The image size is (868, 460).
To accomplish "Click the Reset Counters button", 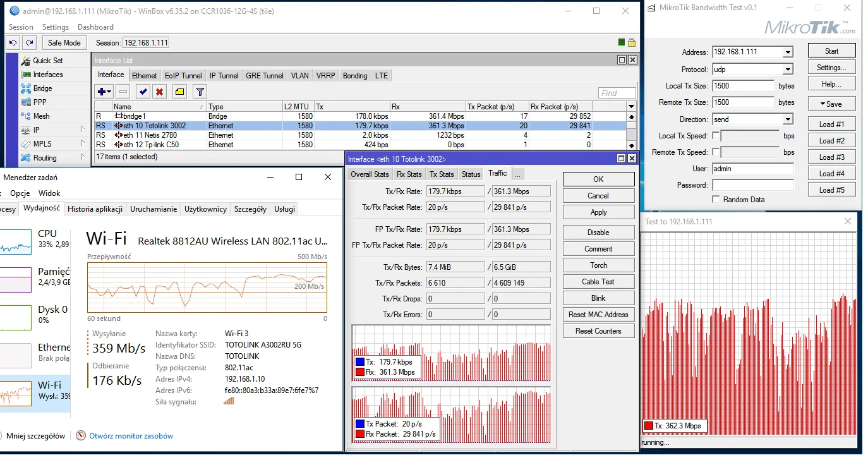I will pyautogui.click(x=598, y=331).
